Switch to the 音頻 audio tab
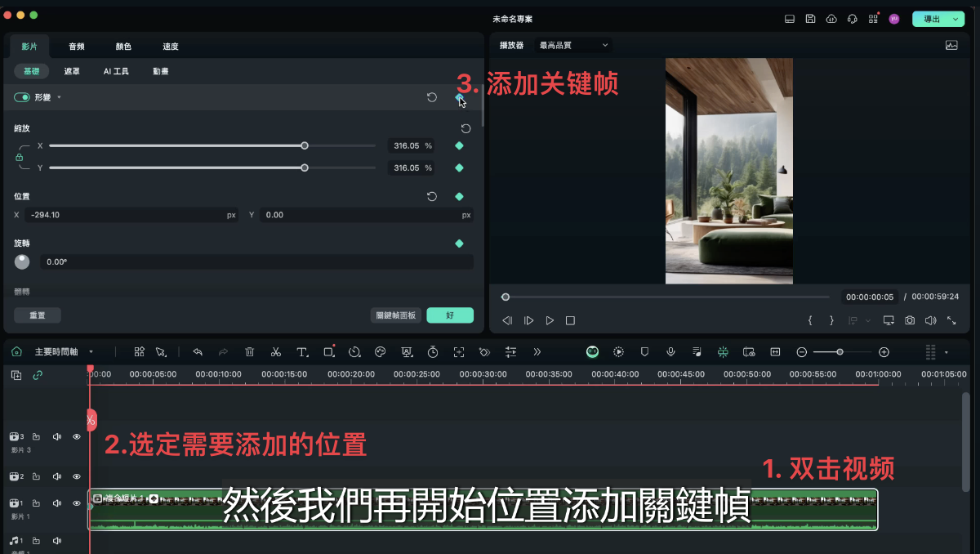Screen dimensions: 980x554 76,47
